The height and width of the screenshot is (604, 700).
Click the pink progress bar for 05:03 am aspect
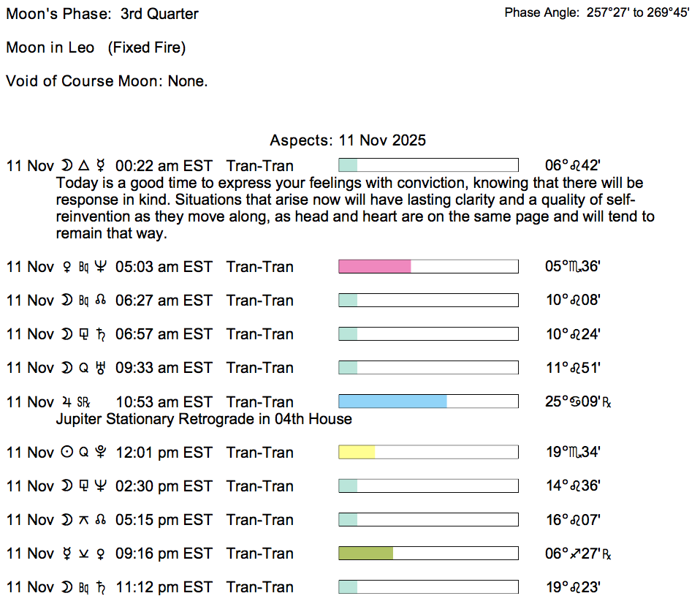pyautogui.click(x=375, y=267)
